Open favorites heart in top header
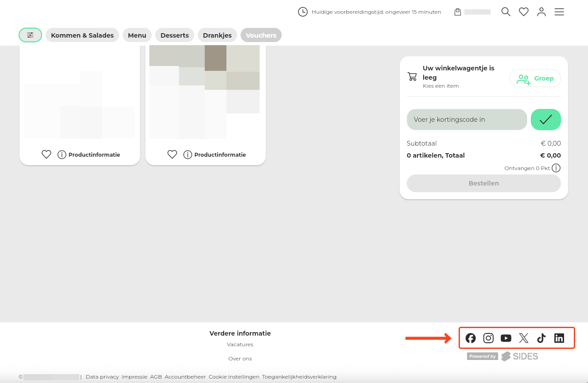 [524, 12]
